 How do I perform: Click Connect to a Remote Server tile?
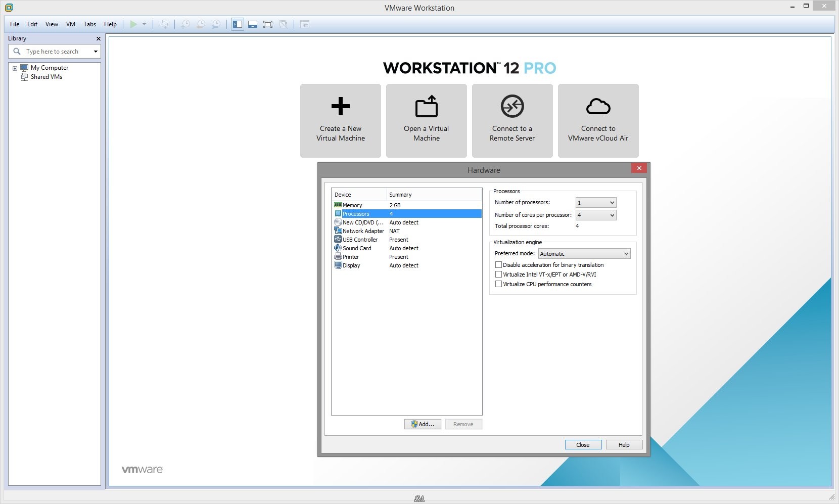point(512,121)
